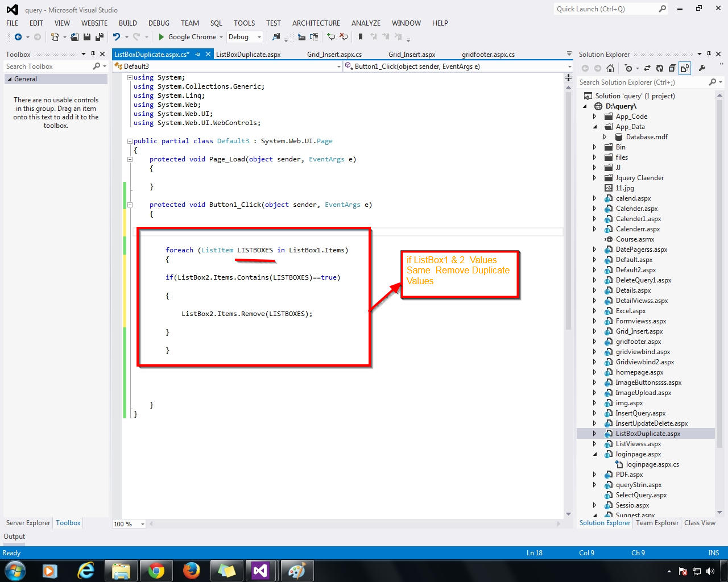Toggle Show All Files in Solution Explorer
The height and width of the screenshot is (582, 728).
(684, 68)
